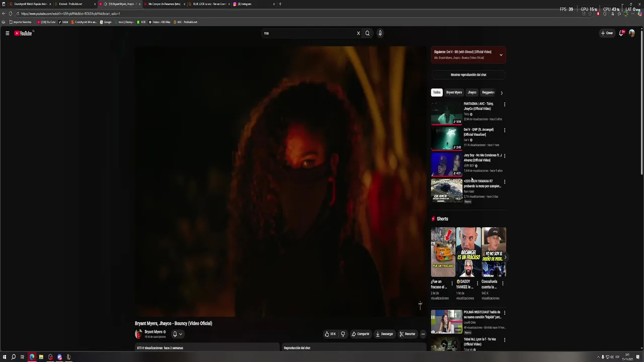
Task: Open options for YAMAHA R7 video
Action: pyautogui.click(x=505, y=182)
